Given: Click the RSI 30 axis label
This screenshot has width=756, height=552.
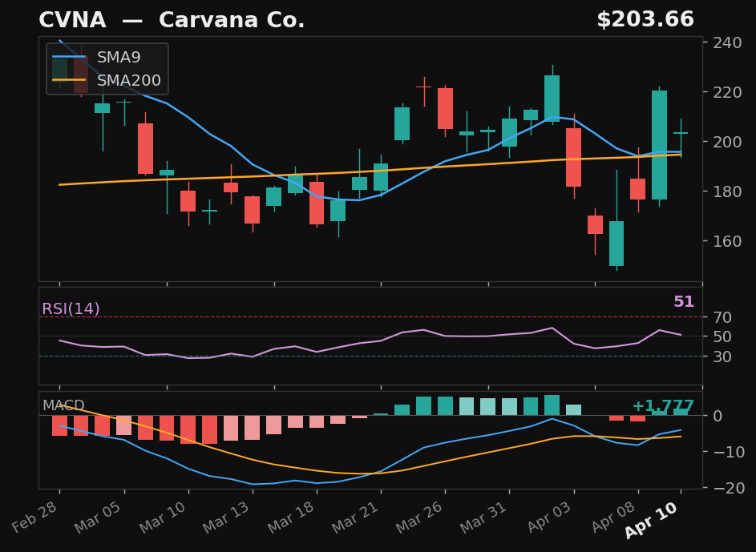Looking at the screenshot, I should click(722, 357).
